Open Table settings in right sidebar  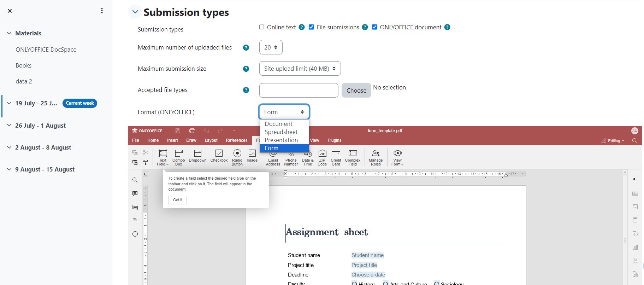pos(635,193)
